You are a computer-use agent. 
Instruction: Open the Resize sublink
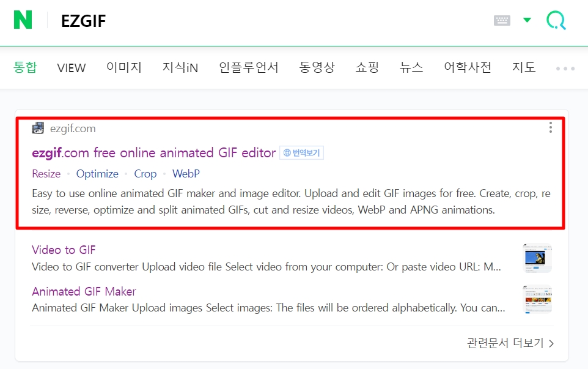(46, 174)
